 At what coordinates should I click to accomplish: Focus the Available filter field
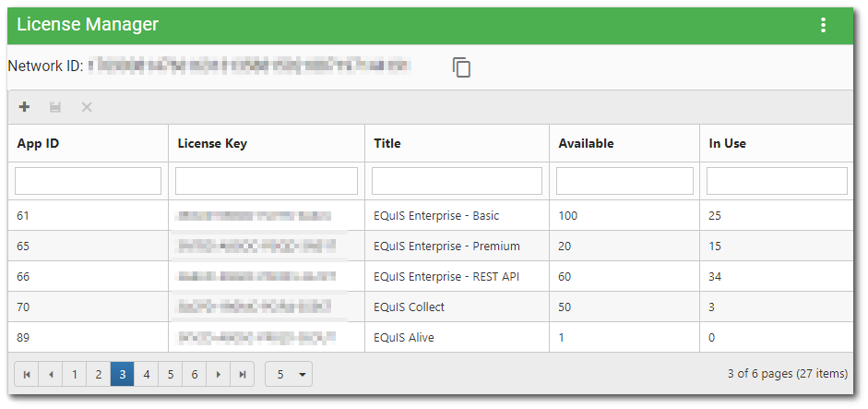pyautogui.click(x=624, y=181)
